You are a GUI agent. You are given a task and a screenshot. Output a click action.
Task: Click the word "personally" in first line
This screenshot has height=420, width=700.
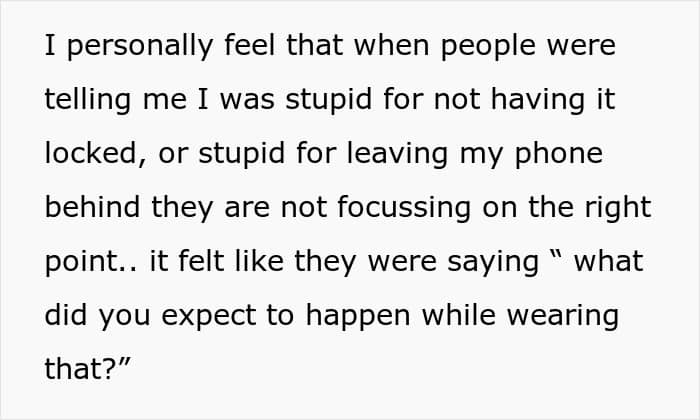click(140, 46)
